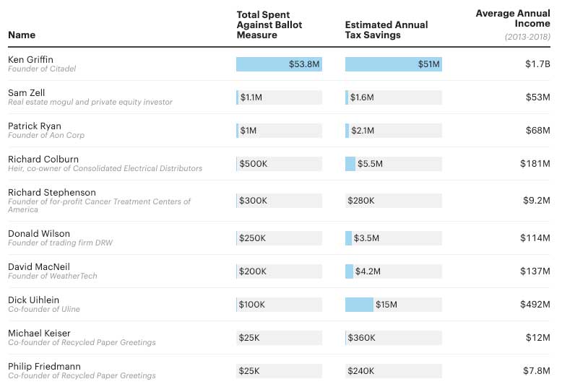Click Richard Colburn's $5.5M tax savings bar

[394, 164]
